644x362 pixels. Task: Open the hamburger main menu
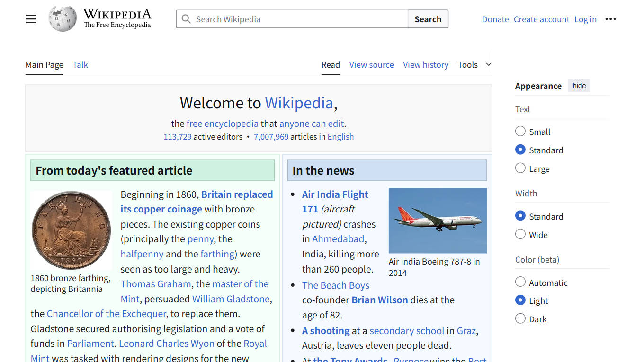(x=31, y=19)
